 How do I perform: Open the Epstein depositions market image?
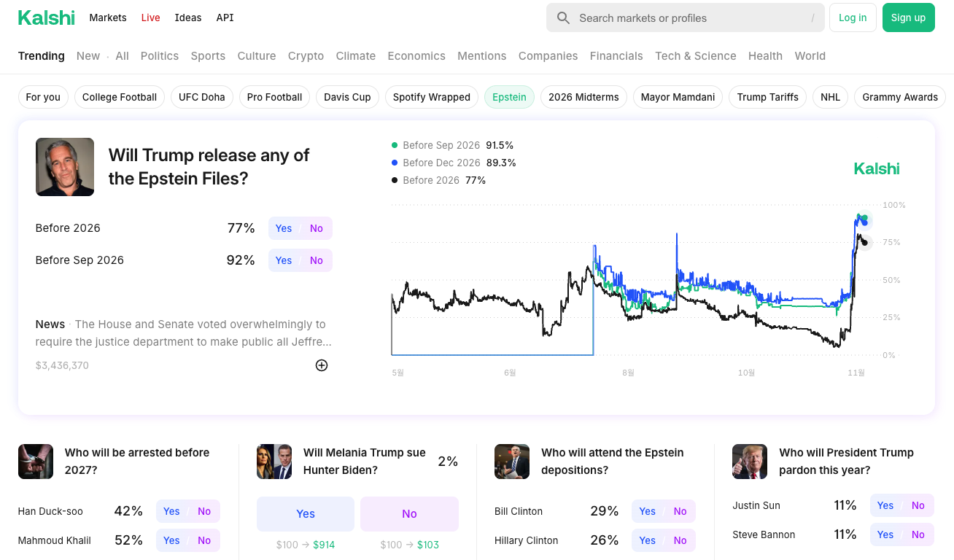(x=512, y=462)
